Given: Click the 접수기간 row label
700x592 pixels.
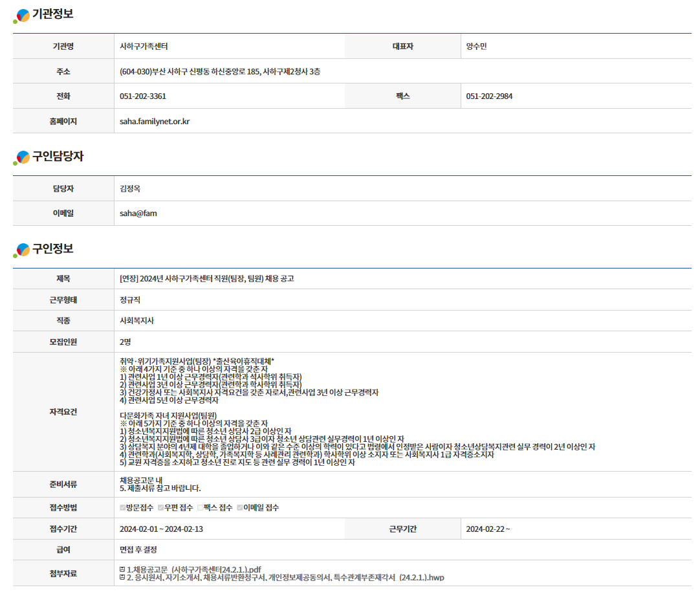Looking at the screenshot, I should (63, 529).
